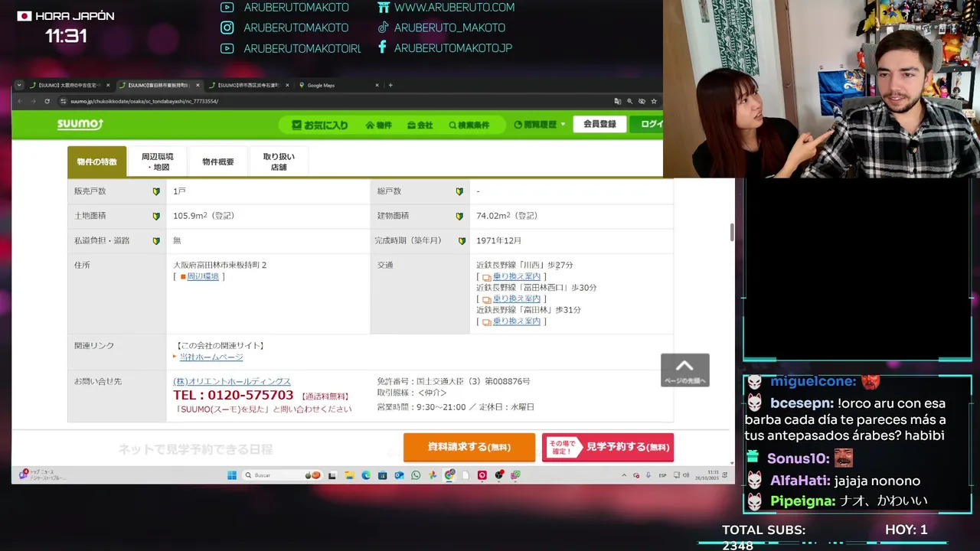
Task: Switch to the 物件概要 tab
Action: (x=218, y=161)
